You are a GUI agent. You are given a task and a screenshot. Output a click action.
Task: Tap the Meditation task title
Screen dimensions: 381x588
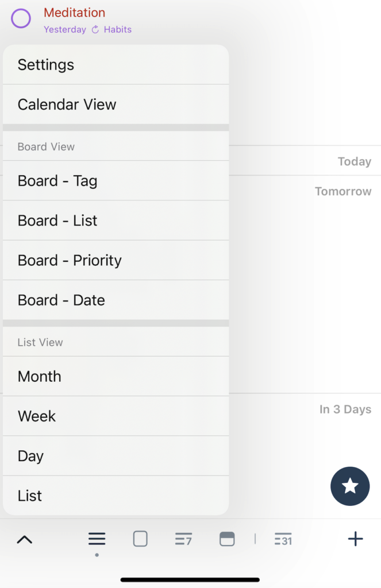[x=74, y=13]
